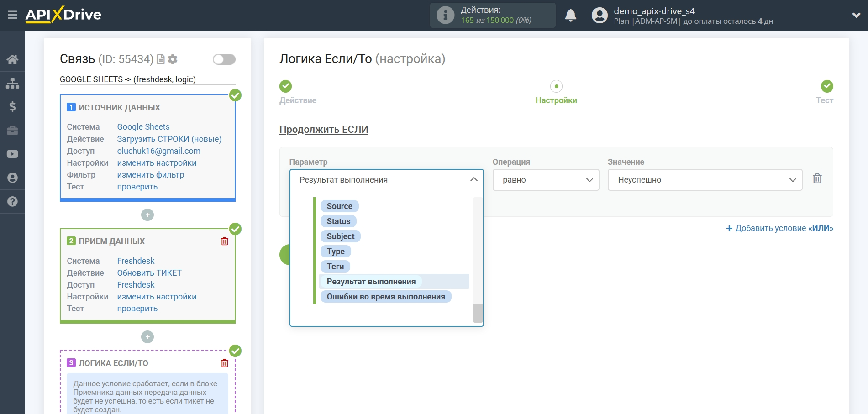Click ПРИЕМ ДАННЫХ block header
The width and height of the screenshot is (868, 414).
coord(111,241)
